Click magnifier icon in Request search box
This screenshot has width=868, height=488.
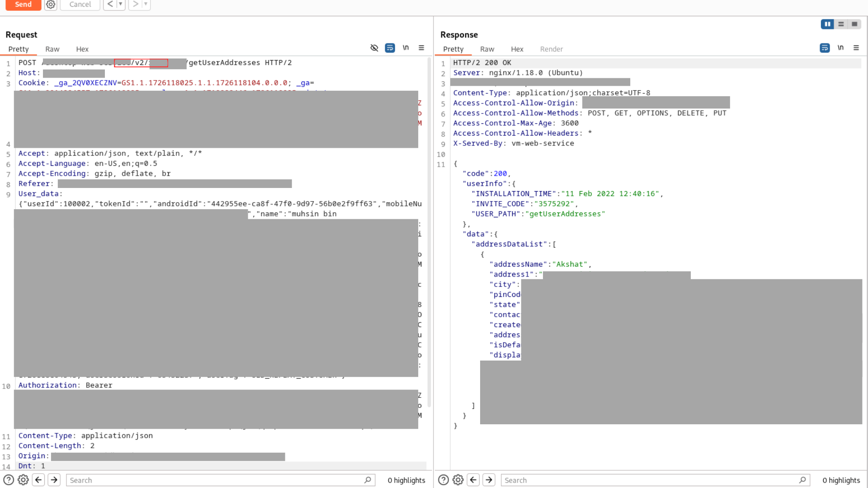pyautogui.click(x=368, y=480)
